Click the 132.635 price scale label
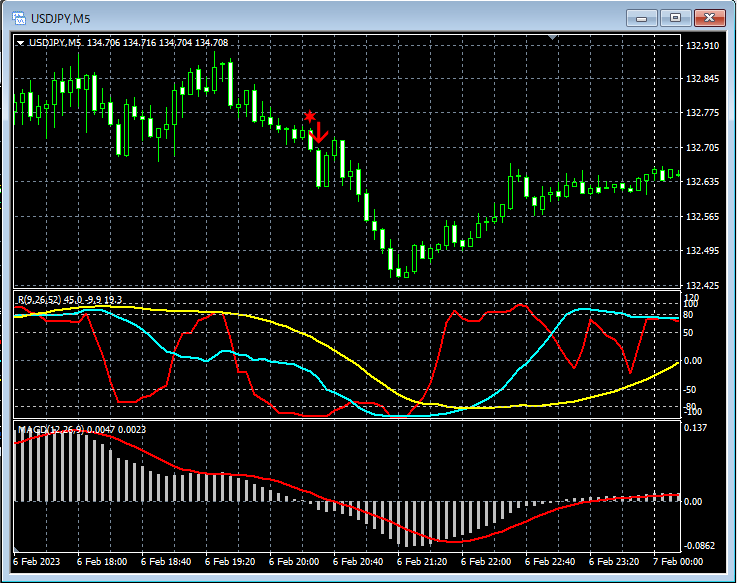738x583 pixels. point(704,182)
